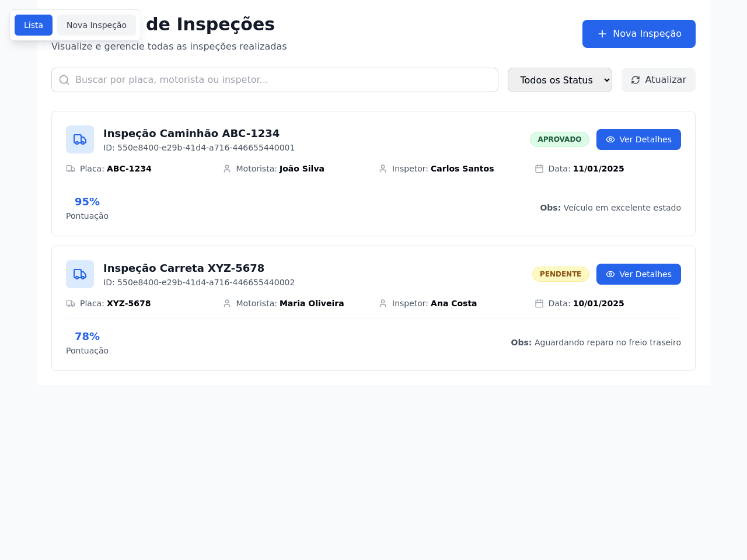Click the person icon beside Inspetor Carlos Santos
This screenshot has width=747, height=560.
click(x=383, y=169)
